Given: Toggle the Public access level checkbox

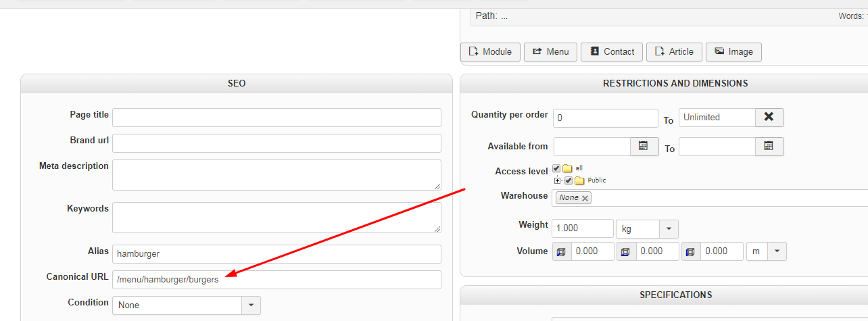Looking at the screenshot, I should [x=569, y=180].
